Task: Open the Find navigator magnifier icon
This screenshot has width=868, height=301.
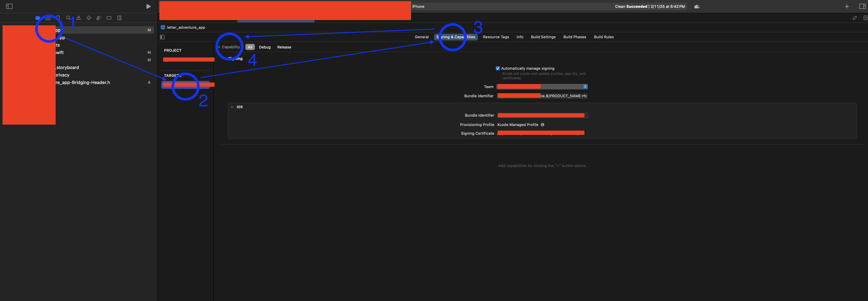Action: pos(68,18)
